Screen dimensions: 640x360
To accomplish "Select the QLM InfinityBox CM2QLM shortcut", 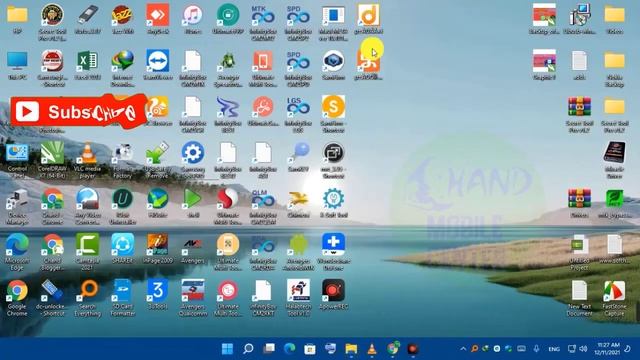I will [x=263, y=206].
